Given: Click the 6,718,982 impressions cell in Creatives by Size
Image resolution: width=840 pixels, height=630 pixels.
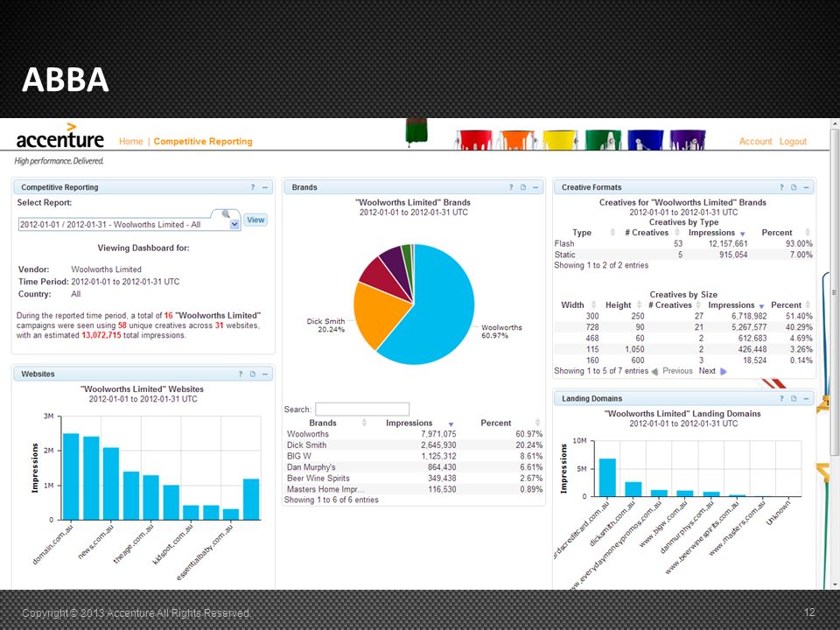Looking at the screenshot, I should click(749, 316).
